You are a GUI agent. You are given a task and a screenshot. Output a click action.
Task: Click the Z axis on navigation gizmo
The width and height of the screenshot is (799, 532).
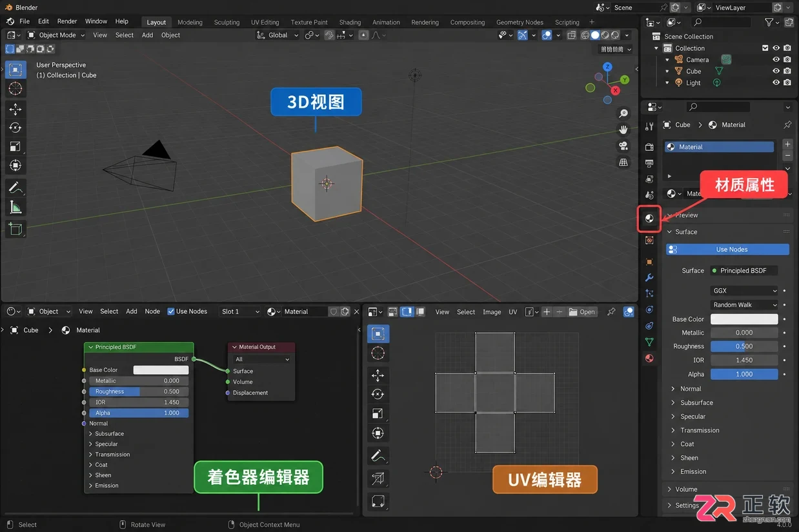[607, 67]
